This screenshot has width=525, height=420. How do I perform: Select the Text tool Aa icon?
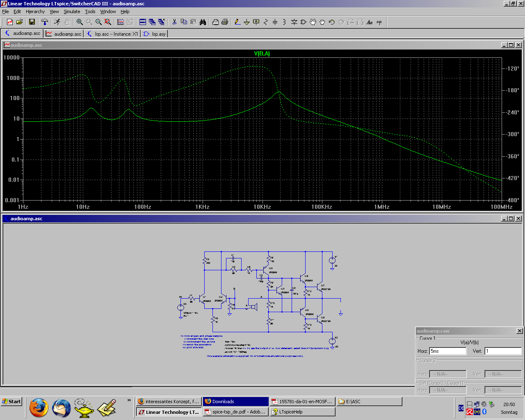pos(370,22)
